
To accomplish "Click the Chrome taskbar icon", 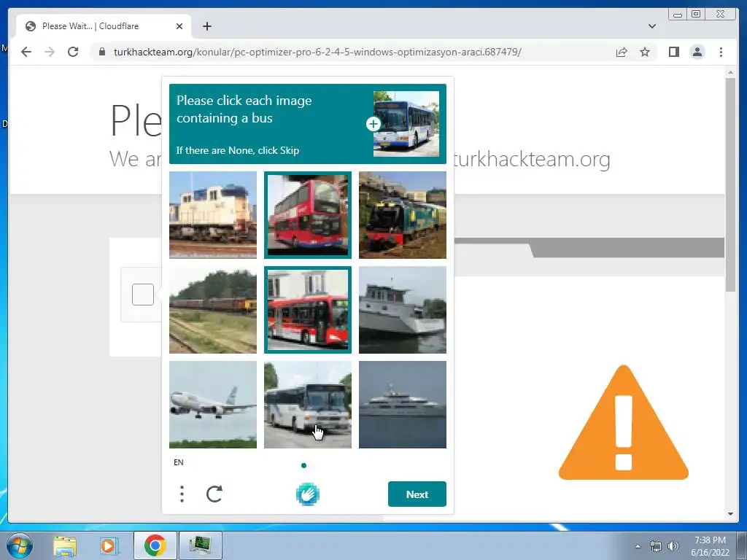I will (155, 545).
